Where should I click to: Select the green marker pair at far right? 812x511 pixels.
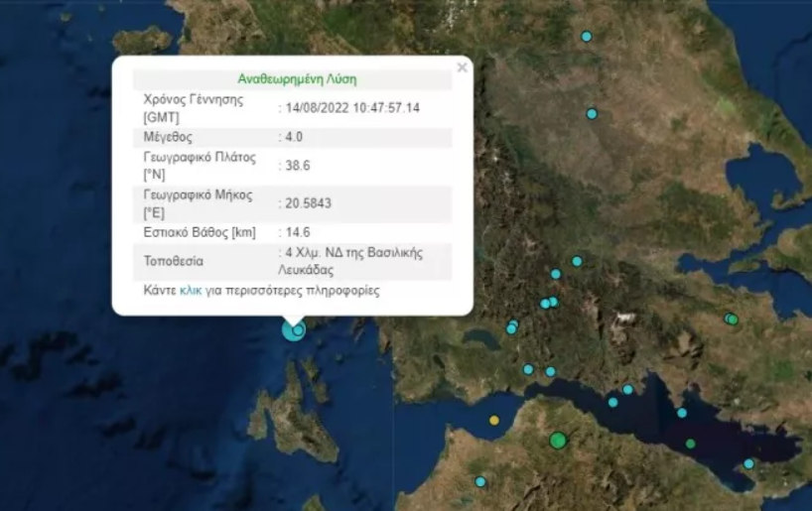[x=732, y=319]
